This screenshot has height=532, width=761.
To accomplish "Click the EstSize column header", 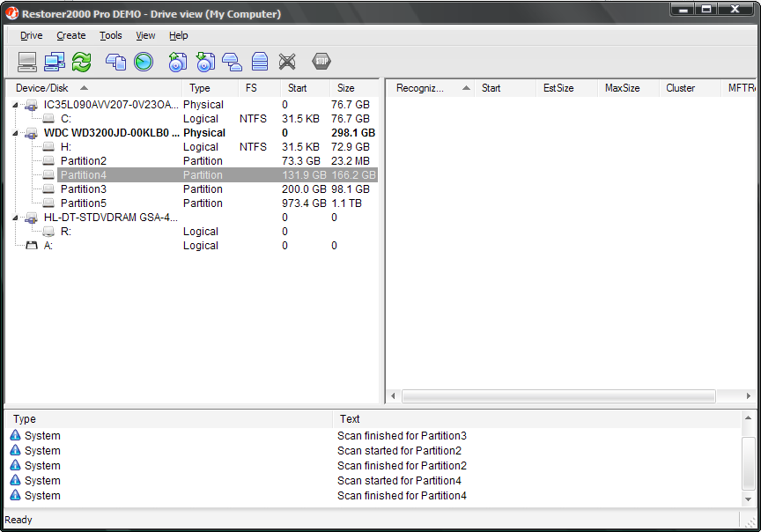I will point(567,88).
